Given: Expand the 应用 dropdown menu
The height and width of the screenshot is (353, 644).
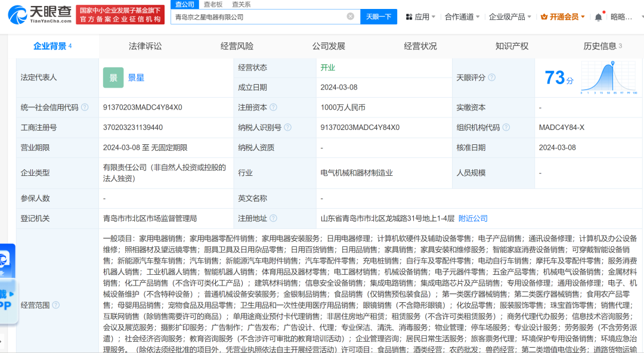Looking at the screenshot, I should point(425,17).
